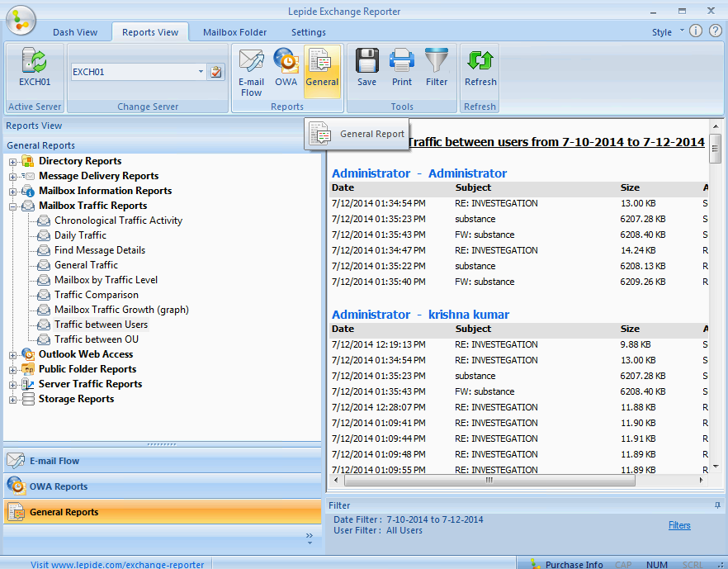Click the Message Delivery Reports icon

pos(28,176)
